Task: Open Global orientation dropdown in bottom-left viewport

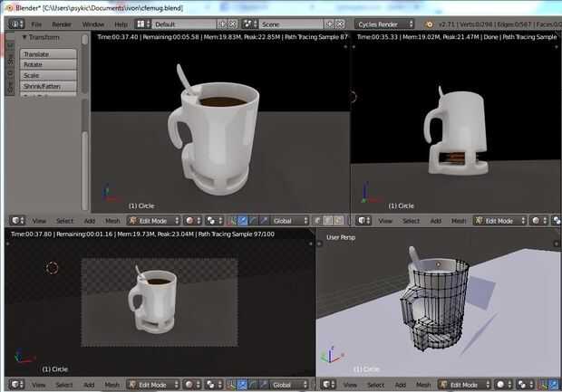Action: (288, 385)
